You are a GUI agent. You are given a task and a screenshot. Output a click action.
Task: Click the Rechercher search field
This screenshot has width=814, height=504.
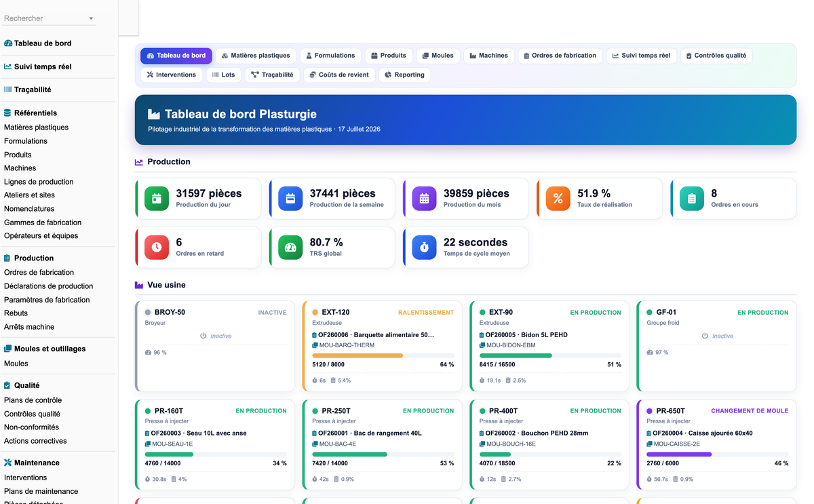click(50, 18)
